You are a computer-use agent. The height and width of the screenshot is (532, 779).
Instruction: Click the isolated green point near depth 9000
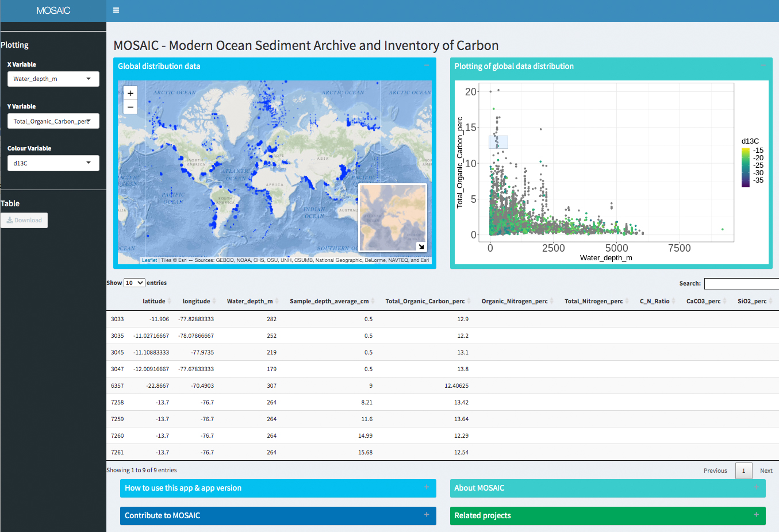(x=723, y=229)
